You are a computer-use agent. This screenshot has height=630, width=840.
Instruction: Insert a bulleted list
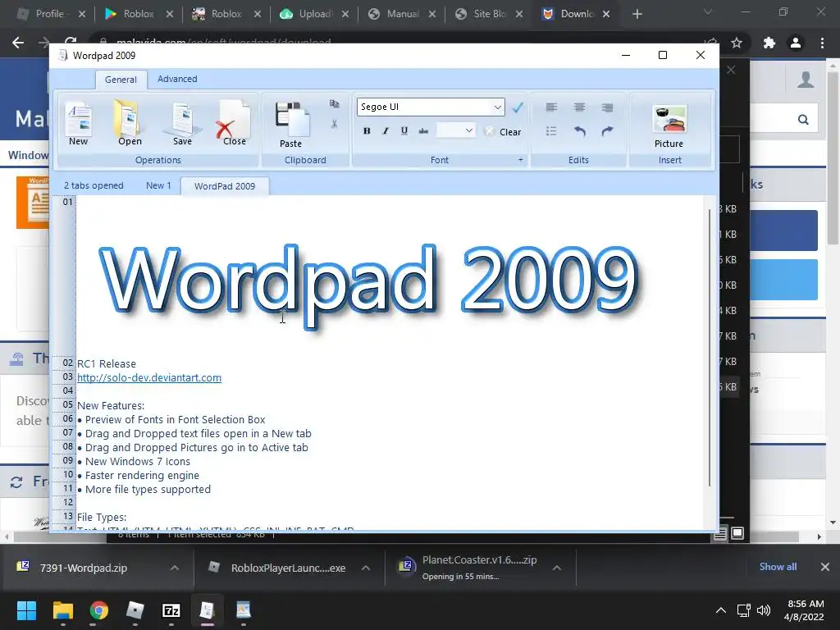[551, 131]
